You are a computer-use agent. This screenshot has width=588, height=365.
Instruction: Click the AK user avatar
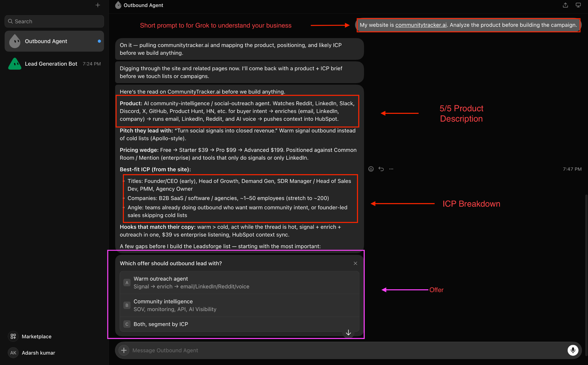(x=13, y=353)
